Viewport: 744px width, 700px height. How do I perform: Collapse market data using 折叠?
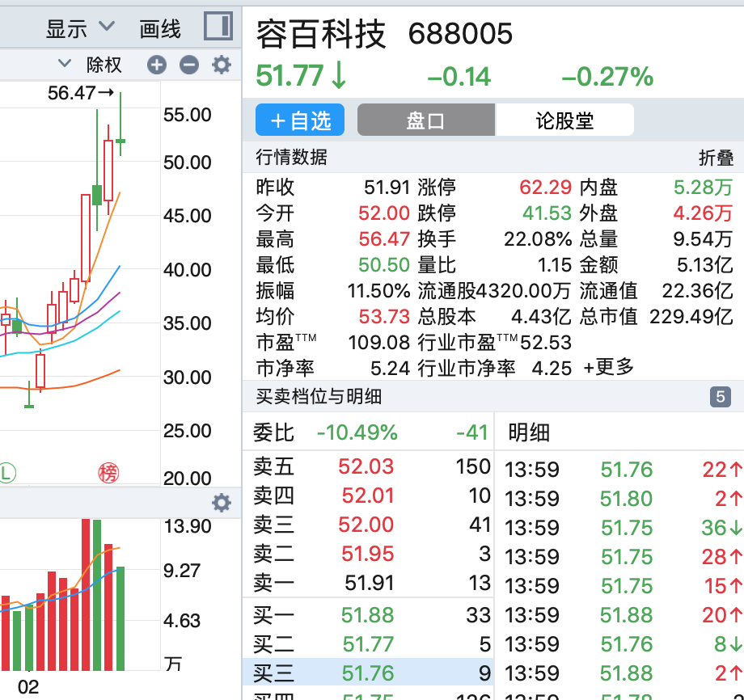pos(715,158)
